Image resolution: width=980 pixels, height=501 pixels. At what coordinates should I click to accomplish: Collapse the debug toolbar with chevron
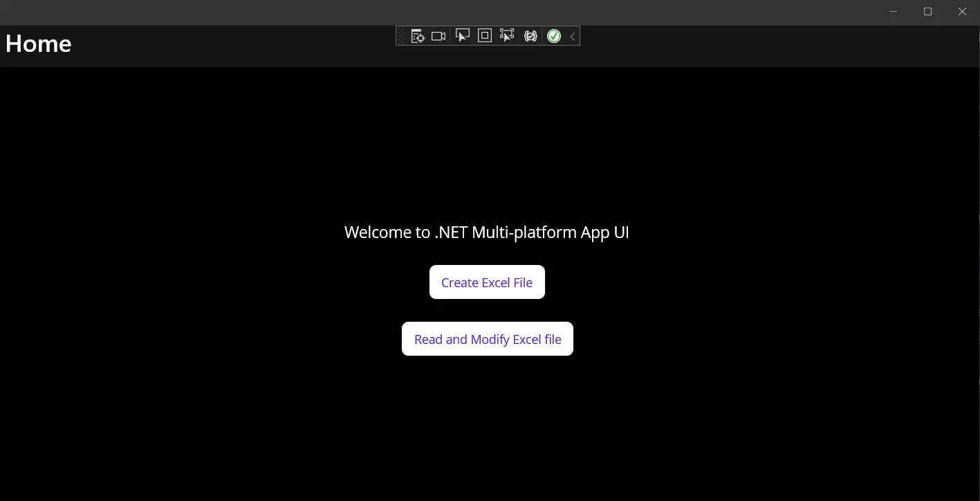coord(573,37)
